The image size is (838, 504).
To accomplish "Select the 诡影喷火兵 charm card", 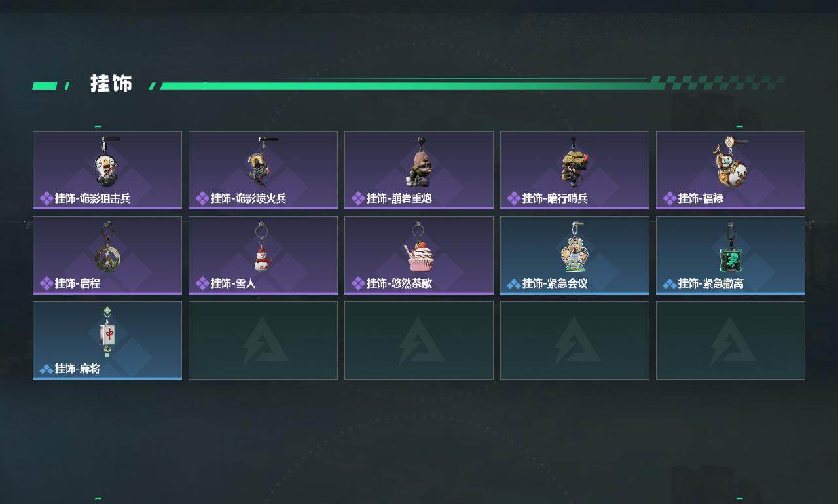I will tap(263, 170).
